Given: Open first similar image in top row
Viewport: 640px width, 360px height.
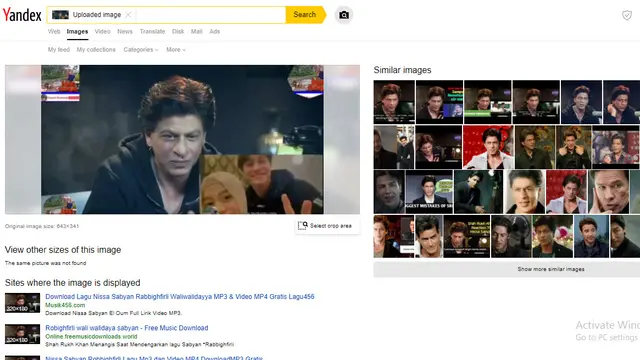Looking at the screenshot, I should click(x=394, y=102).
